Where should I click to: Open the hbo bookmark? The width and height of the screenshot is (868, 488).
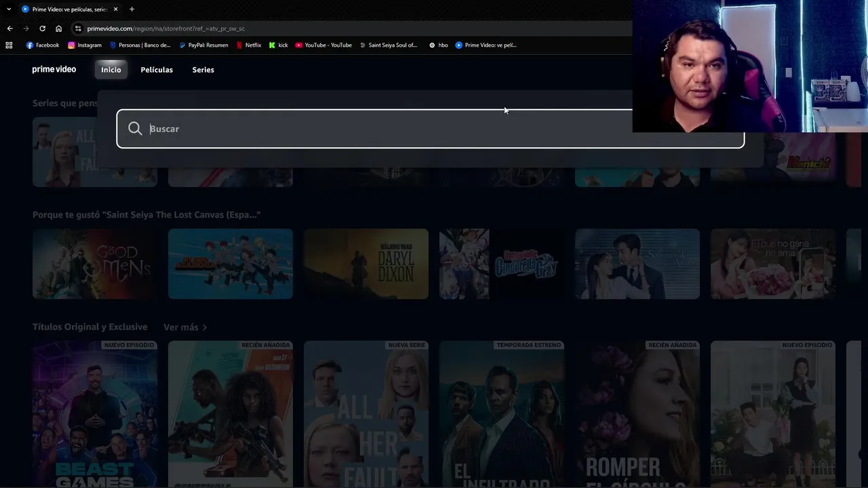(x=438, y=45)
